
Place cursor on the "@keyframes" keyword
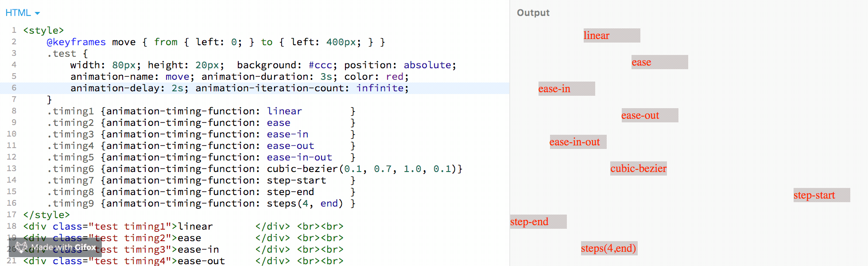pyautogui.click(x=76, y=42)
